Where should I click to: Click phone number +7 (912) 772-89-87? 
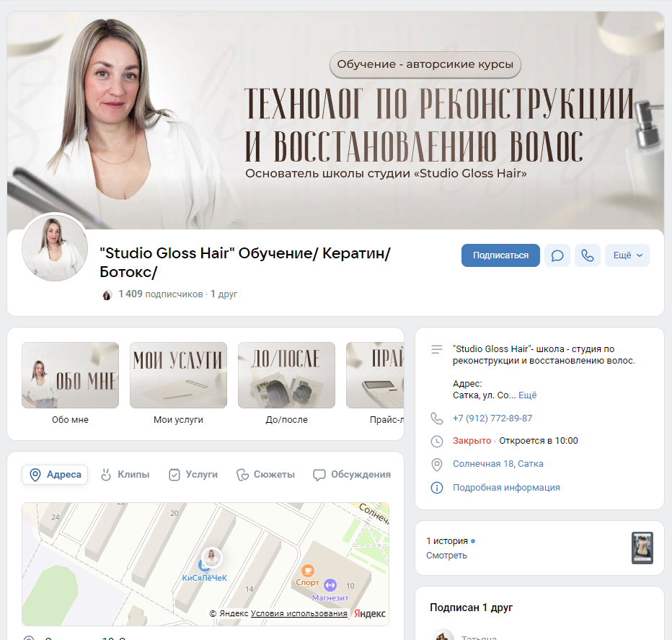click(x=492, y=418)
